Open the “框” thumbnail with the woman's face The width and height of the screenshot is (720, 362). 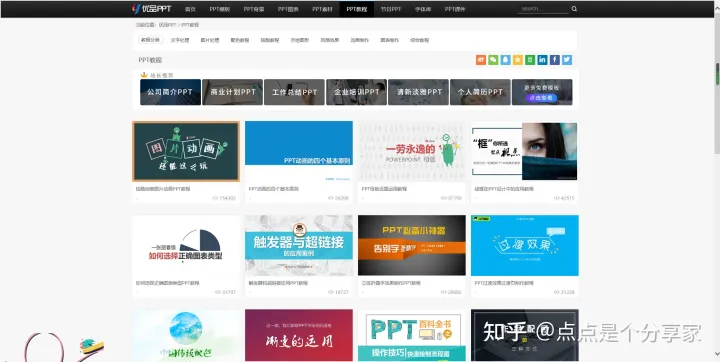[x=525, y=151]
